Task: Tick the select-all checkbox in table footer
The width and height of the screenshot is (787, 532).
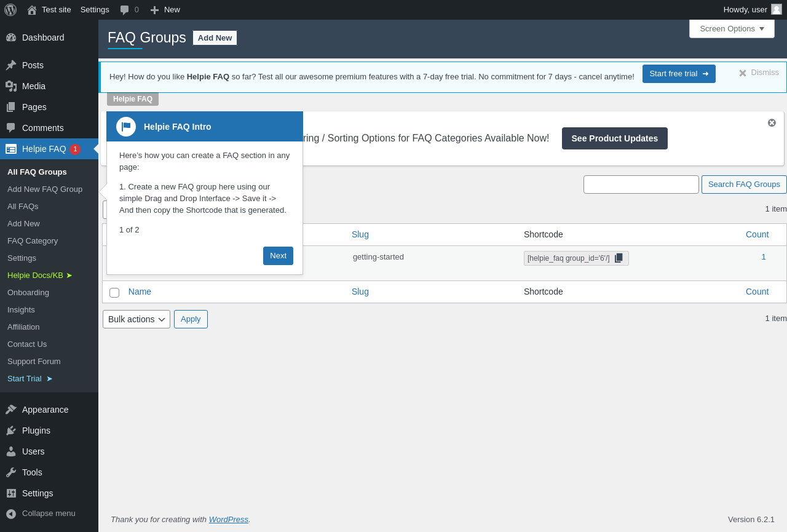Action: pos(114,293)
